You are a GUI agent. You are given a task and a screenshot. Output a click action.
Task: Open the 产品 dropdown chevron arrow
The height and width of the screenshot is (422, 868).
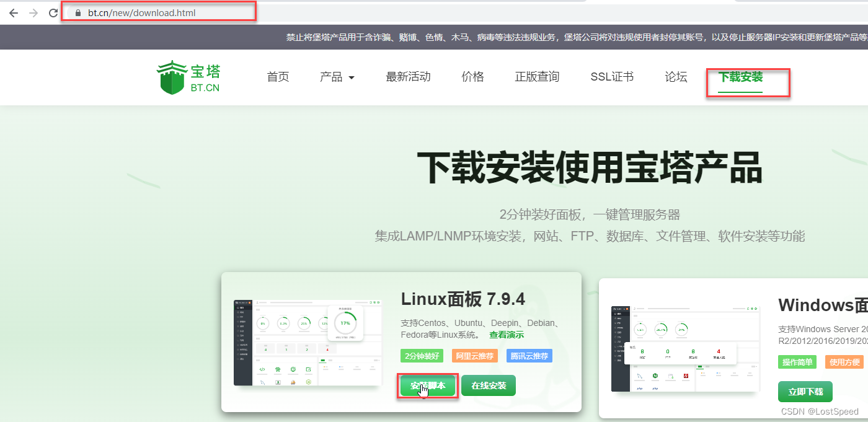click(352, 77)
